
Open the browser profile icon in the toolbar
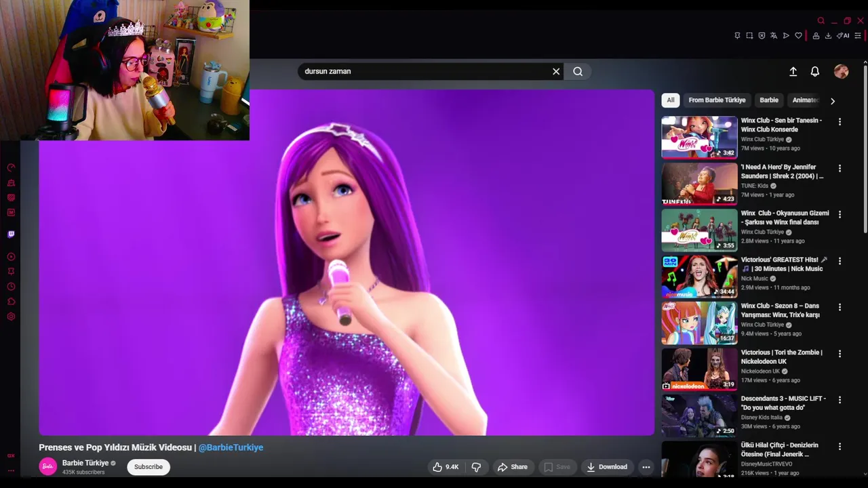(816, 36)
